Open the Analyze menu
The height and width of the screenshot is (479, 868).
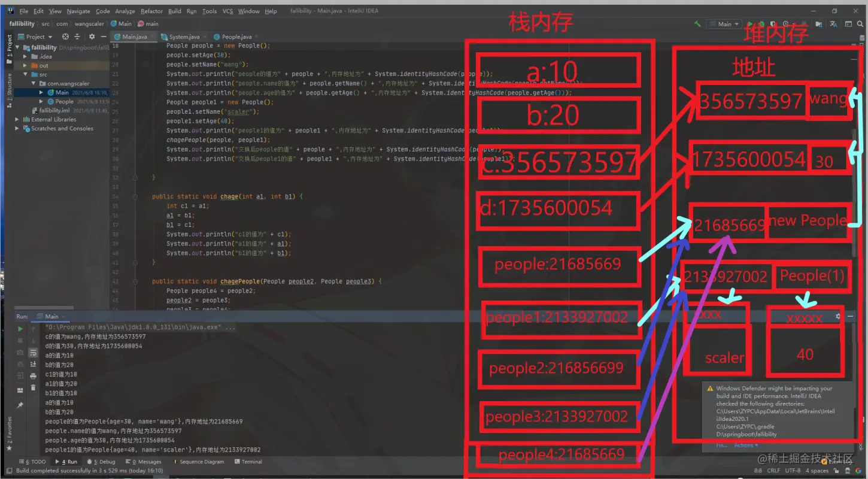(125, 11)
